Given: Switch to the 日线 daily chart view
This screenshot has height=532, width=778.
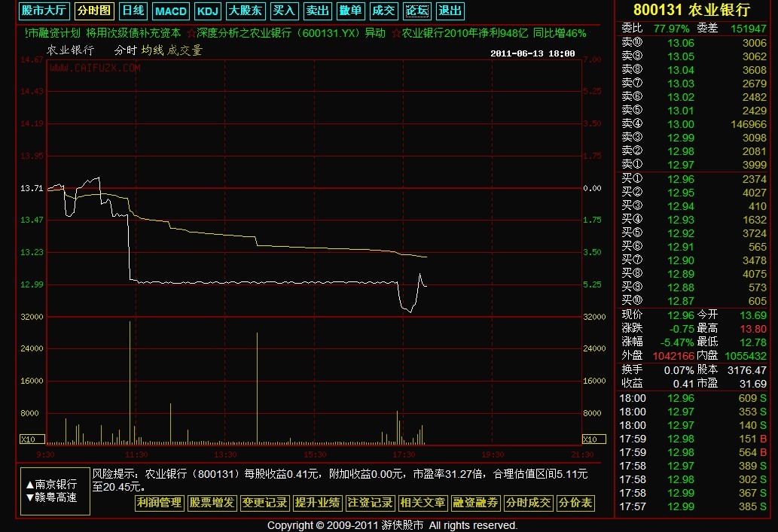Looking at the screenshot, I should [133, 11].
